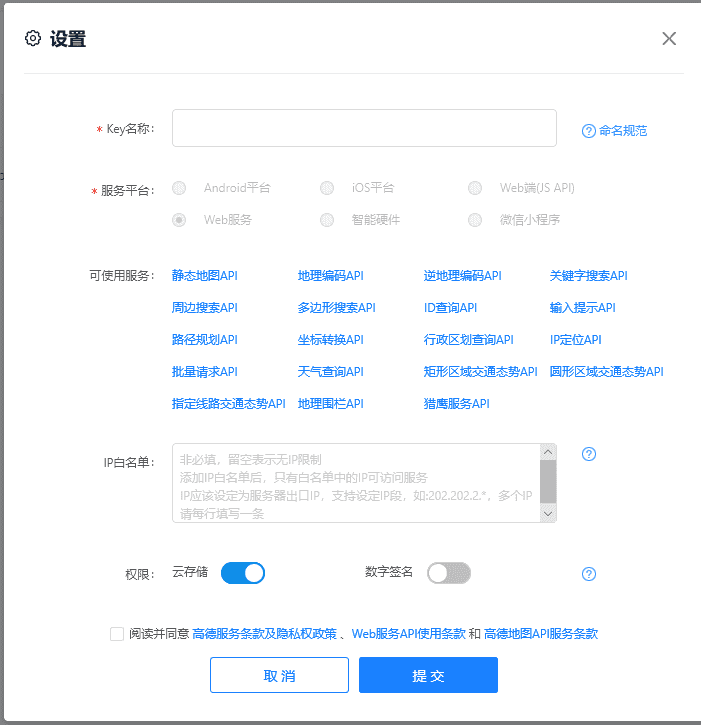Screen dimensions: 701x725
Task: Toggle the 云存储 switch off
Action: pos(243,573)
